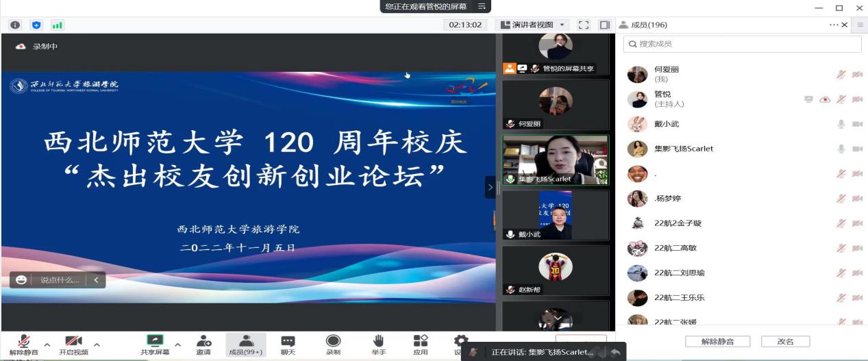Toggle the side panel layout icon

(x=604, y=25)
